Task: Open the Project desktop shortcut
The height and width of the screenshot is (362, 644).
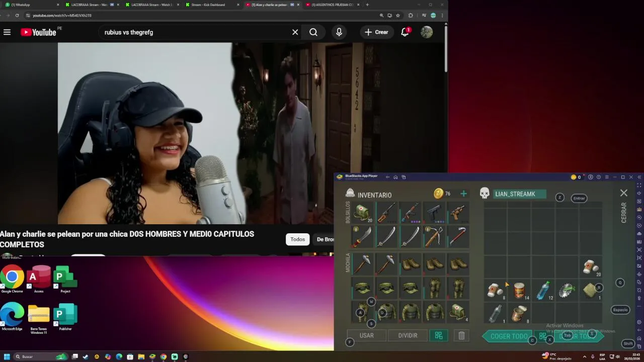Action: [x=65, y=279]
